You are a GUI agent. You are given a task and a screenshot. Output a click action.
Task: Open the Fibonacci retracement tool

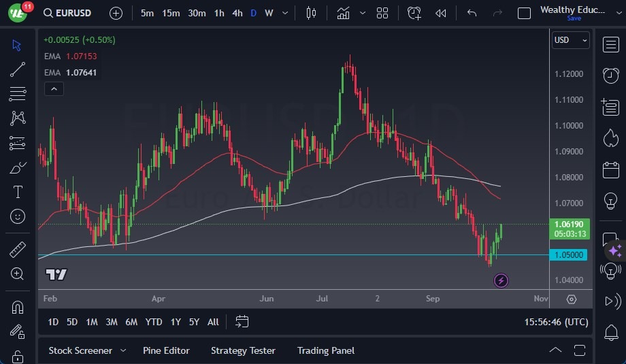tap(18, 94)
